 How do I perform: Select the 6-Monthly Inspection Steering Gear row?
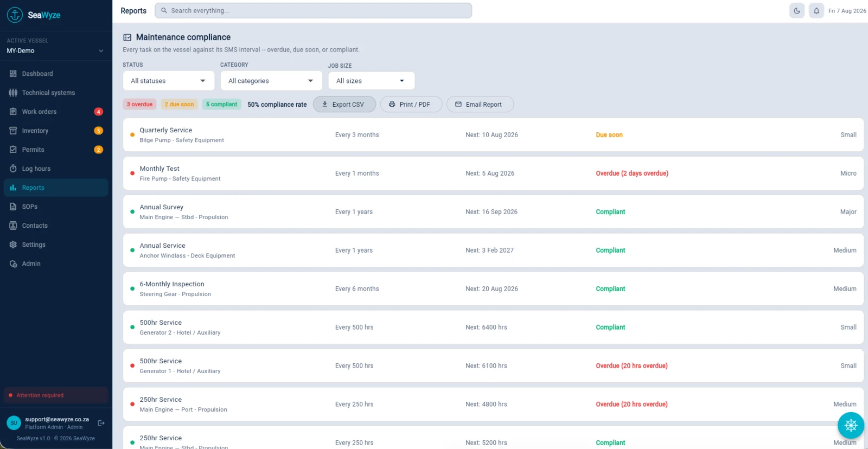click(x=493, y=289)
